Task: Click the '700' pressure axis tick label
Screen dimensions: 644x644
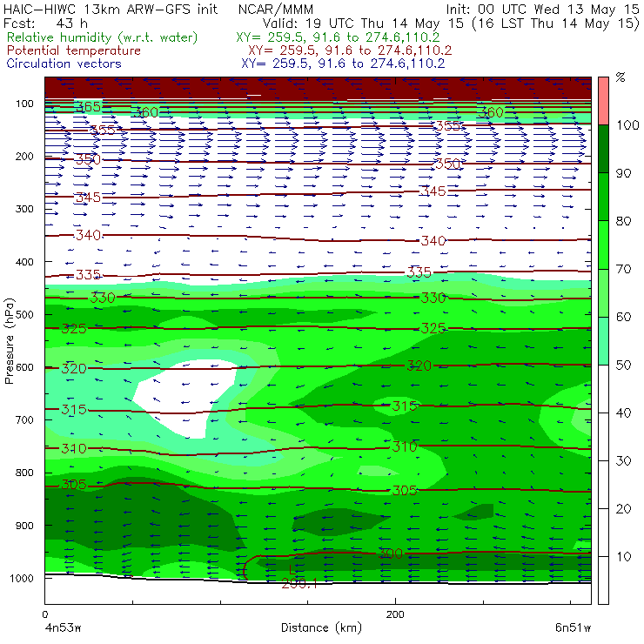Action: click(24, 419)
